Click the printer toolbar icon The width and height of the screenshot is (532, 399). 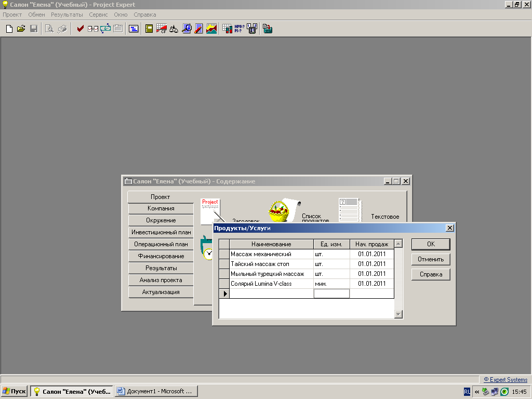point(62,29)
